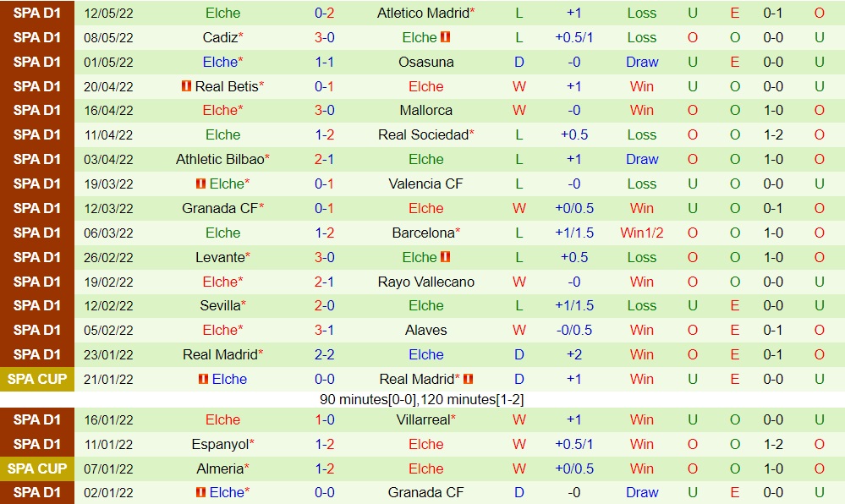
Task: Select the Rayo Vallecano team name
Action: tap(425, 282)
